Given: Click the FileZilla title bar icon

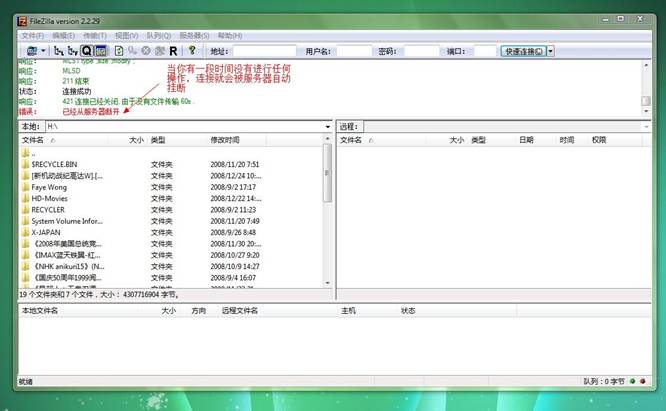Looking at the screenshot, I should click(22, 21).
